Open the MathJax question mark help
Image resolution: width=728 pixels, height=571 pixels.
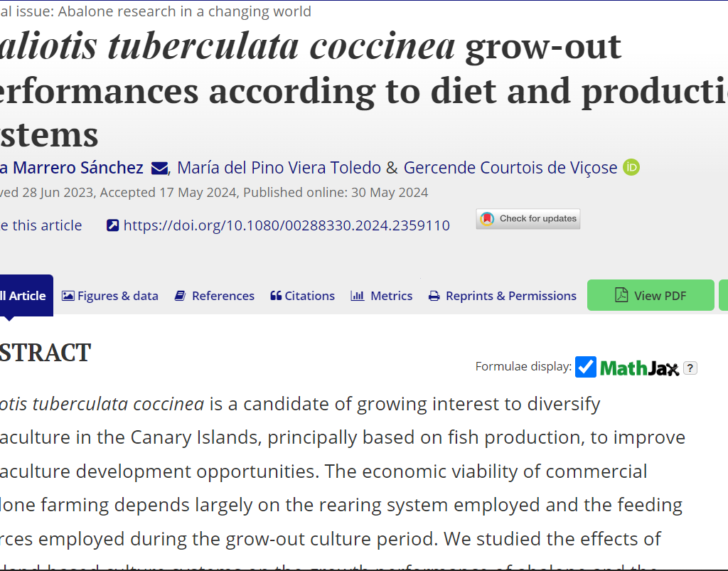[x=690, y=368]
